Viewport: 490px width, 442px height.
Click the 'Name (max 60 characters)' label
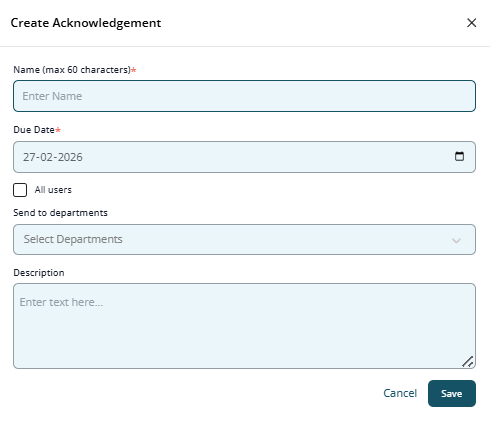[72, 70]
